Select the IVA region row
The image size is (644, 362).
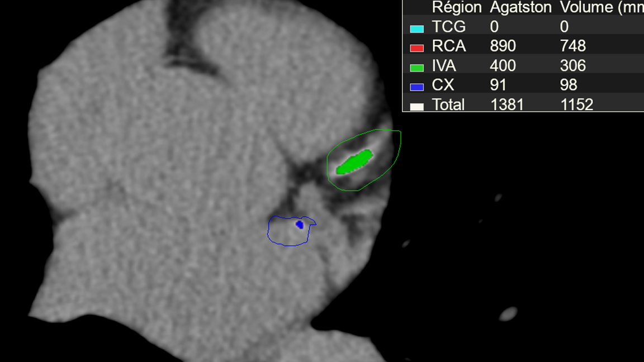523,66
